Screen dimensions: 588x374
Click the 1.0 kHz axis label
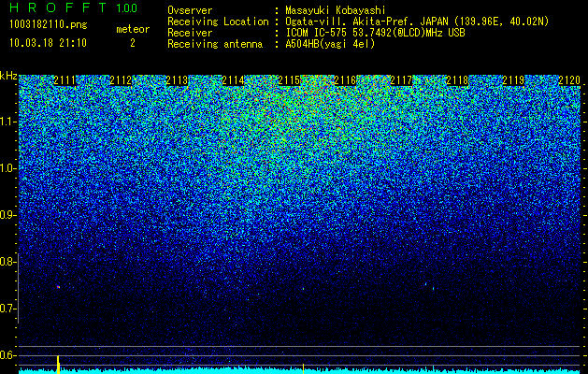(7, 168)
